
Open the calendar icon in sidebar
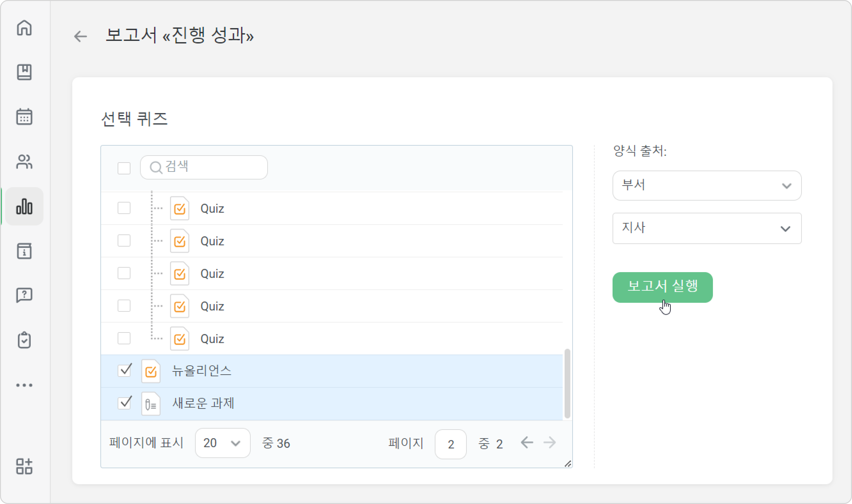(24, 116)
